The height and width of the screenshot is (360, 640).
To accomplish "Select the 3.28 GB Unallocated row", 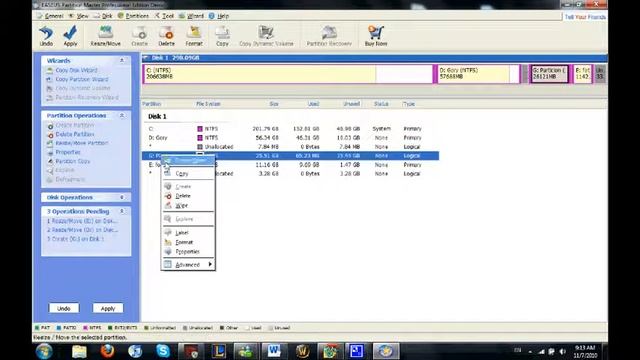I will [x=290, y=173].
